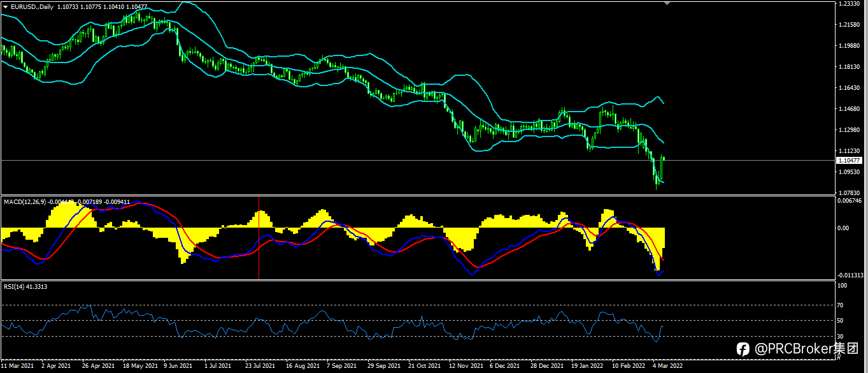Click the 50 level on RSI scale

pos(841,321)
